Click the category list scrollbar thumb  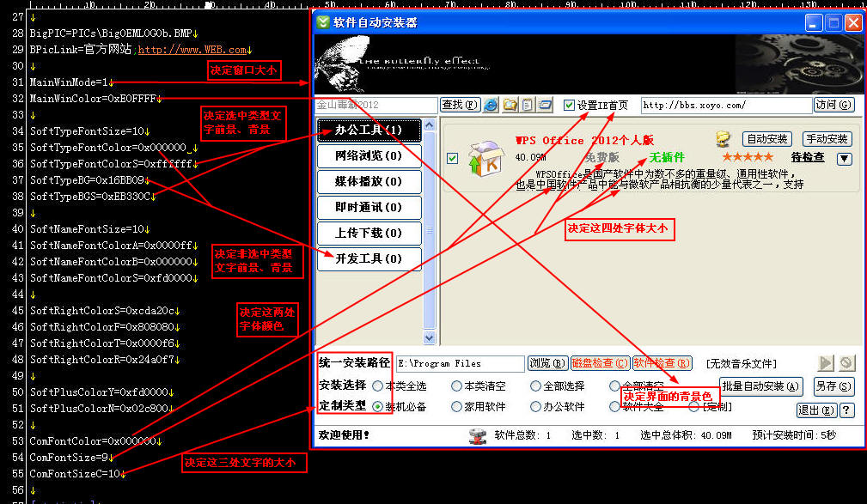click(429, 231)
